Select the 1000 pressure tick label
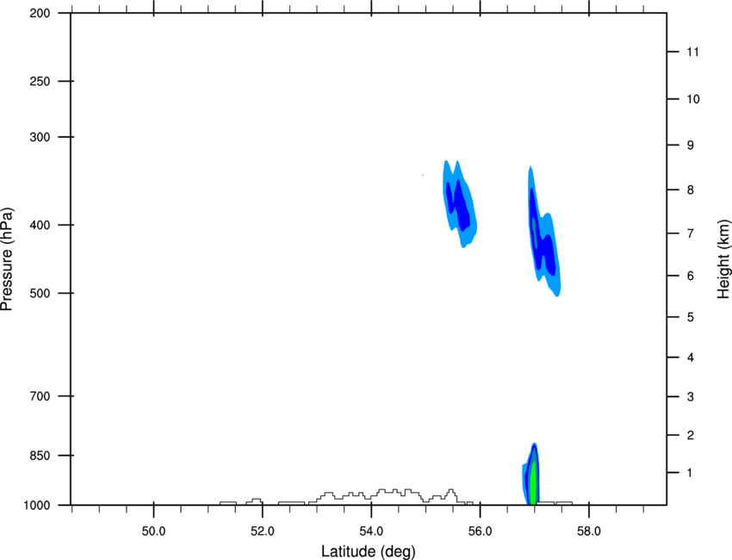Screen dimensions: 732x560 (x=37, y=505)
